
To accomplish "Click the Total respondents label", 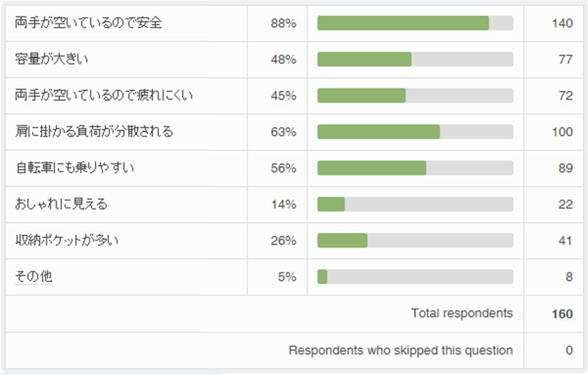I will [x=462, y=313].
